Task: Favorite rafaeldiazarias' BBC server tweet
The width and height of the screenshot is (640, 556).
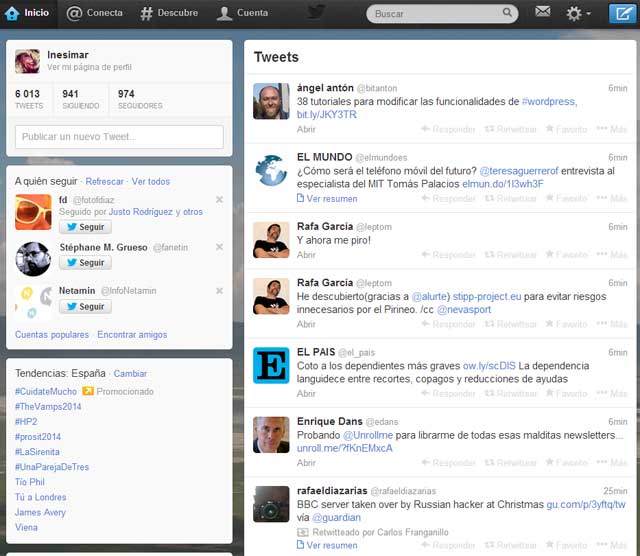Action: [x=567, y=545]
